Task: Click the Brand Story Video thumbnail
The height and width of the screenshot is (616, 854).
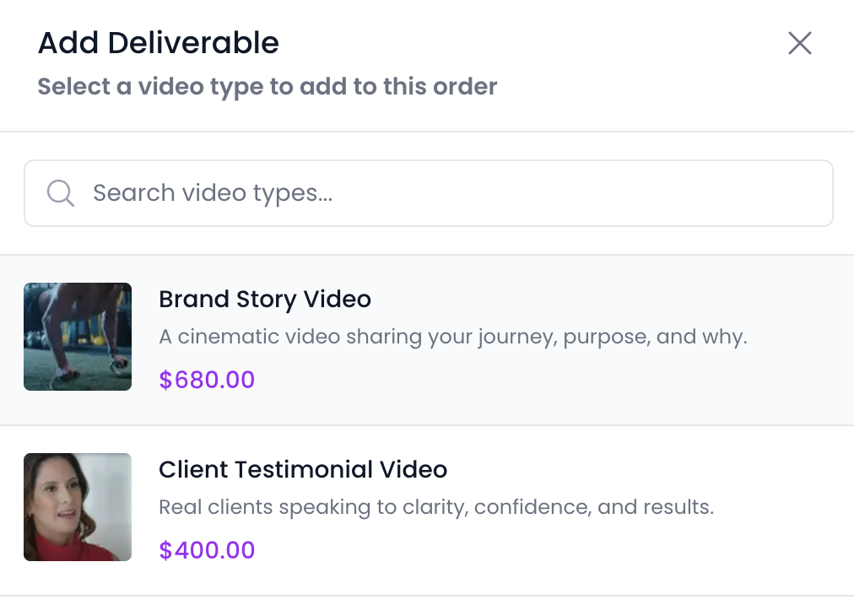Action: (78, 337)
